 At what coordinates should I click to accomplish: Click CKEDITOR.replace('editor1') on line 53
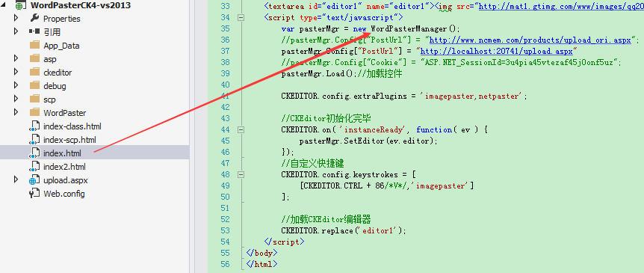[341, 230]
